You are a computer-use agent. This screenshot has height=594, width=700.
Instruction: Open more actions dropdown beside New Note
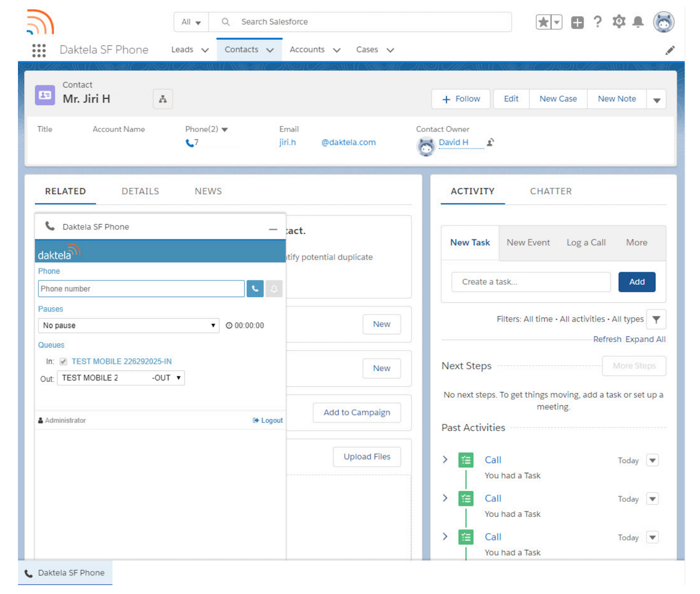click(x=656, y=99)
